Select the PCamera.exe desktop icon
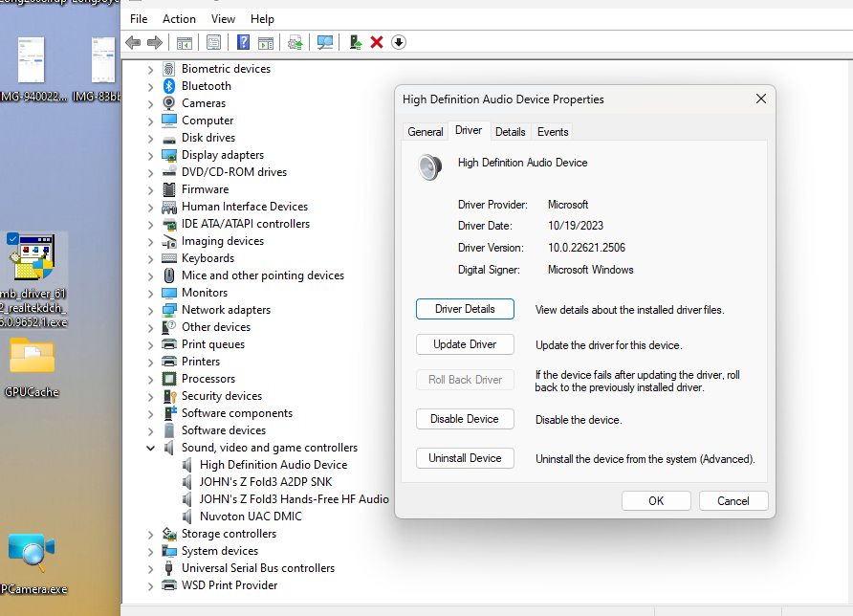 point(33,563)
